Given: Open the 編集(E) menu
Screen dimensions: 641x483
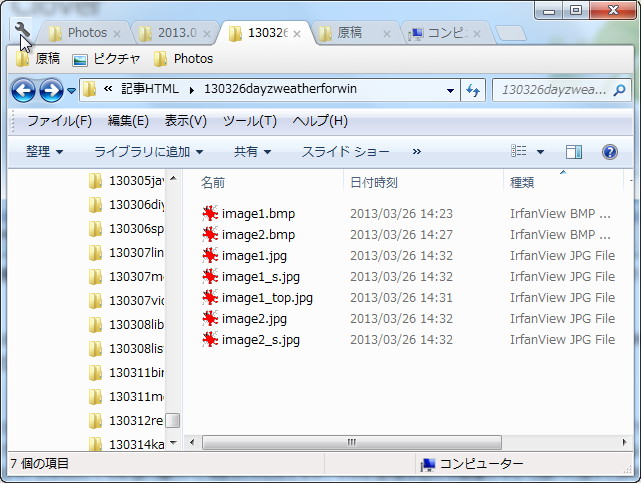Looking at the screenshot, I should pos(128,121).
